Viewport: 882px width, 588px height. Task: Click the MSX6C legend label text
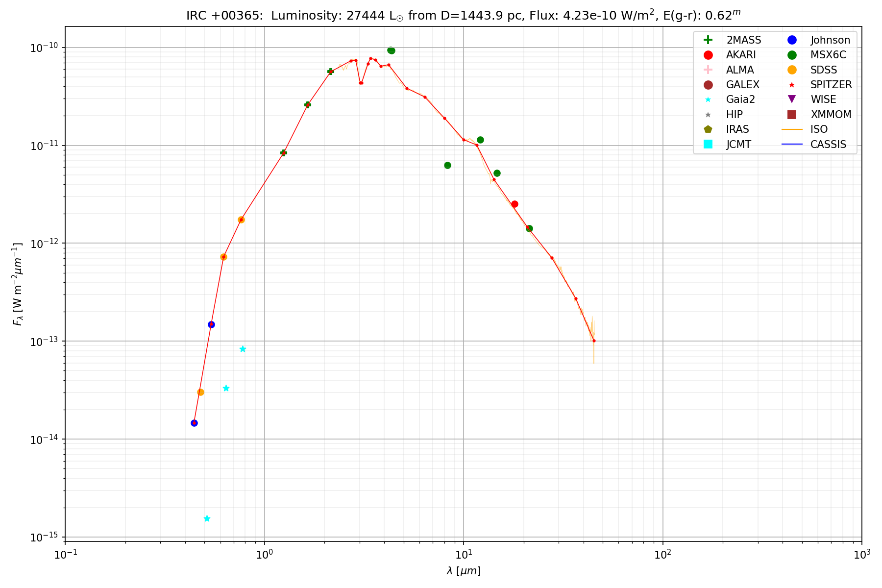click(x=828, y=55)
